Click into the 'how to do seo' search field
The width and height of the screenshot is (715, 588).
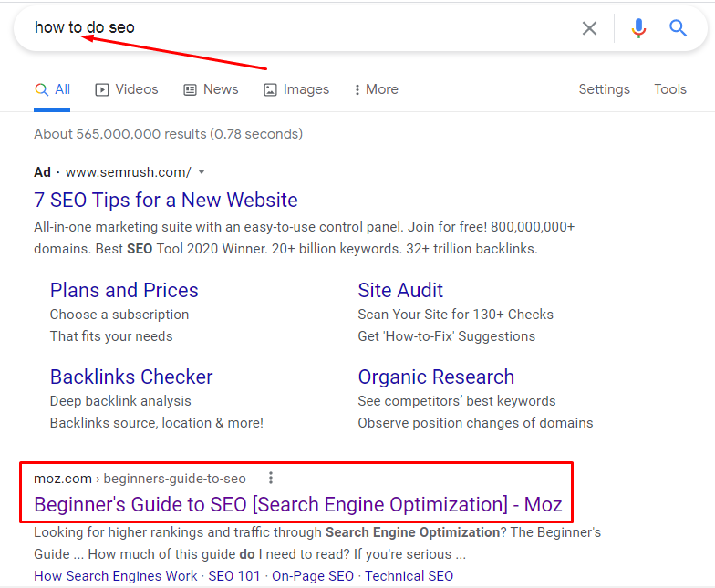(301, 28)
